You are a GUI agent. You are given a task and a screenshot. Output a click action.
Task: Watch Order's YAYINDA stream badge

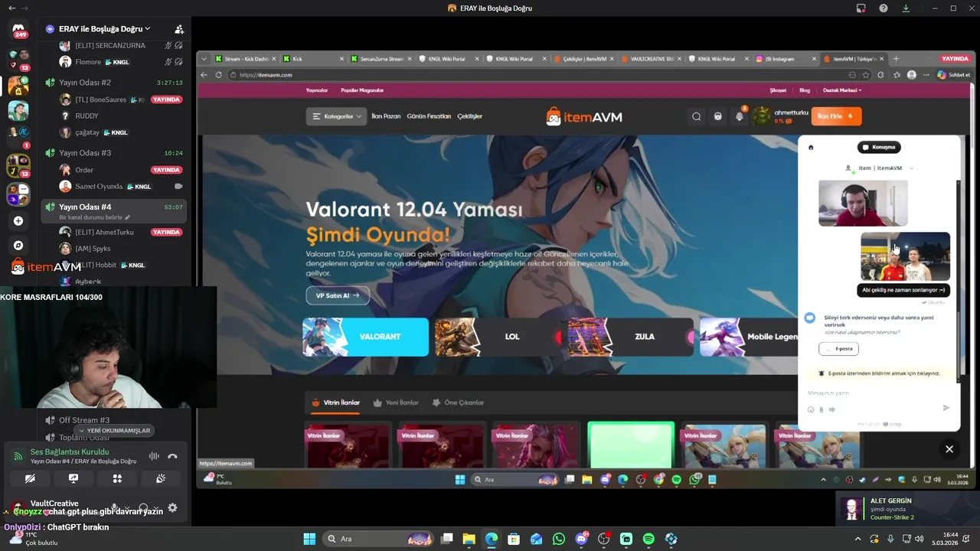(166, 170)
